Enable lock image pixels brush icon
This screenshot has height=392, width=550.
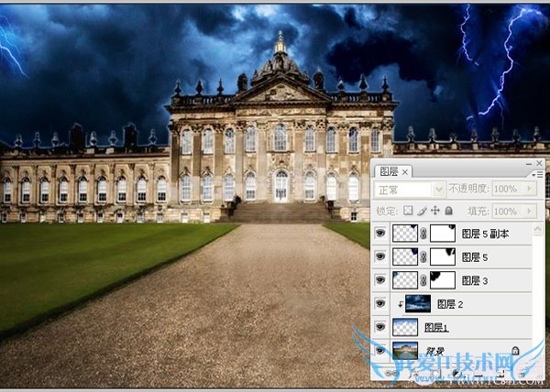point(422,211)
